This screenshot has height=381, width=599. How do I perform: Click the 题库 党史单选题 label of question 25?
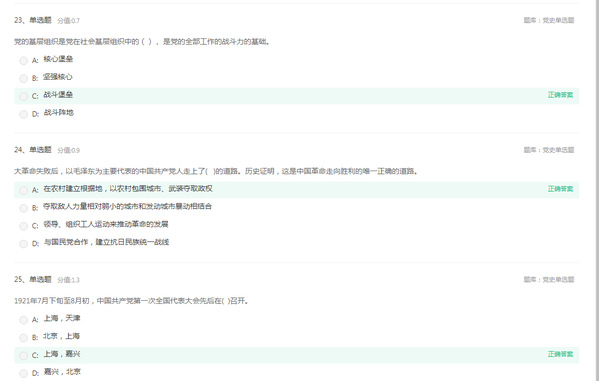click(549, 279)
